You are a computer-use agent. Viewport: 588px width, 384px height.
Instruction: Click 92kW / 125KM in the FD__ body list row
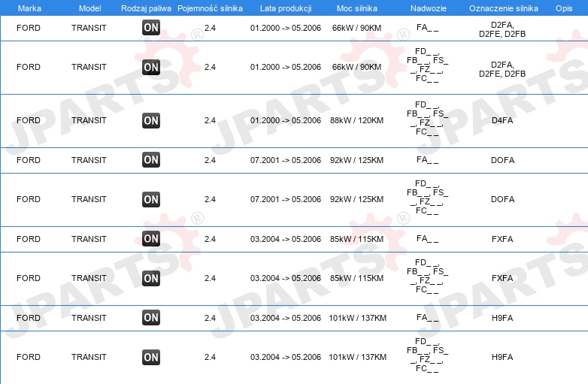pyautogui.click(x=356, y=199)
